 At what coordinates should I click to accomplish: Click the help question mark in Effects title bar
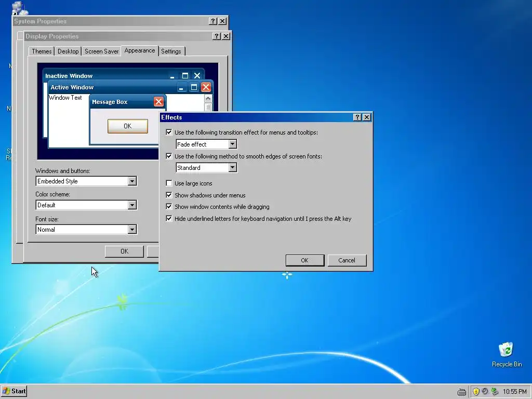point(357,117)
